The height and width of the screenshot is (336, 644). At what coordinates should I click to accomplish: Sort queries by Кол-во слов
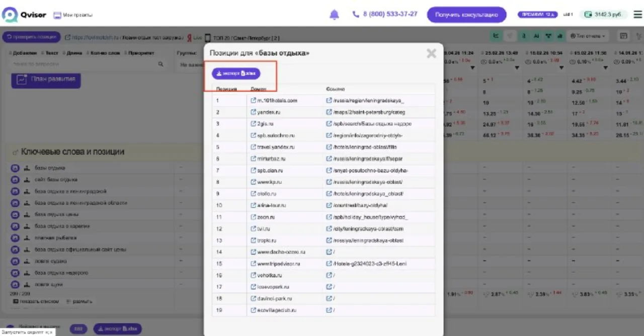(103, 53)
